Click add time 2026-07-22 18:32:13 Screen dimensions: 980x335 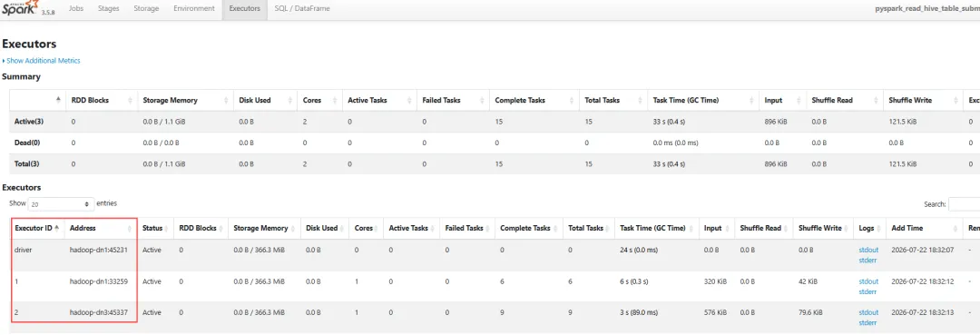pyautogui.click(x=922, y=312)
